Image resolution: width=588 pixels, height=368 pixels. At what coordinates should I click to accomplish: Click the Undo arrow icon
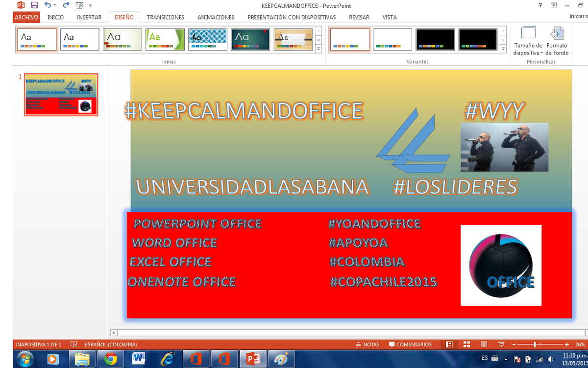click(47, 5)
